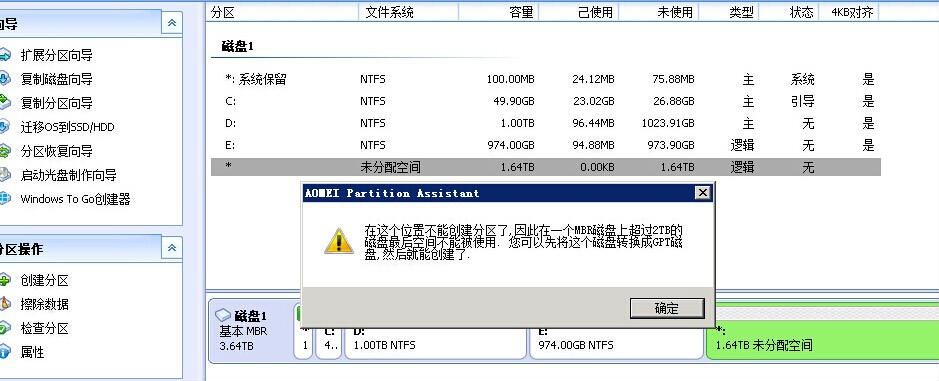939x381 pixels.
Task: Select the E: partition row
Action: point(546,145)
